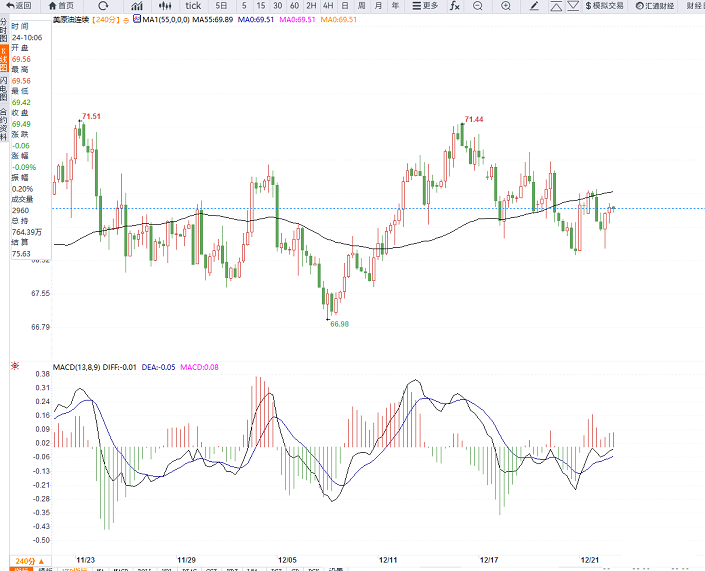Click the 71.51 high price marker

[91, 116]
